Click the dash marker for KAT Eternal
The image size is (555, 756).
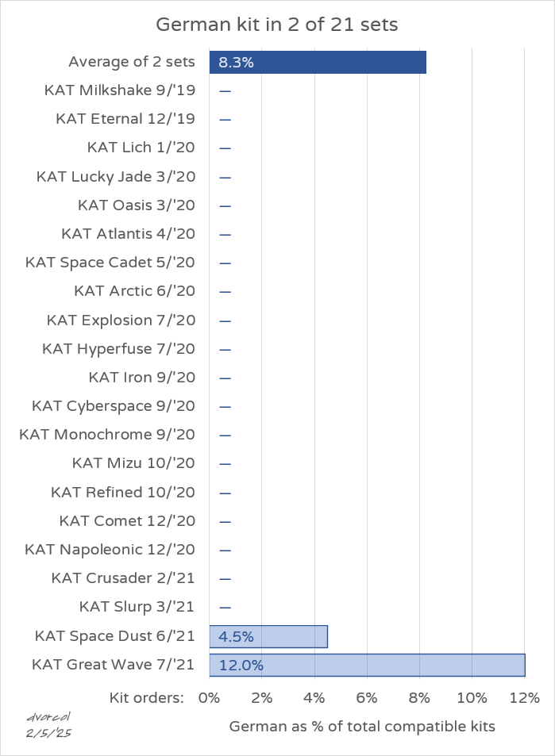click(225, 120)
